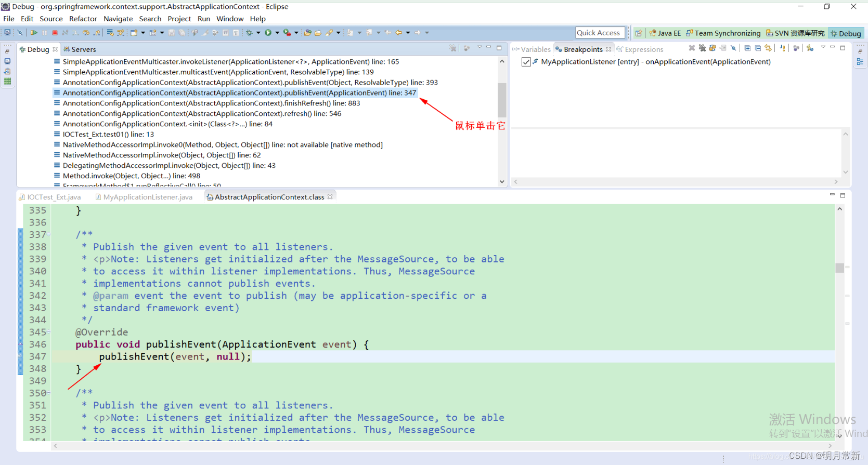The image size is (868, 465).
Task: Toggle Use Step Filters in toolbar
Action: click(120, 33)
